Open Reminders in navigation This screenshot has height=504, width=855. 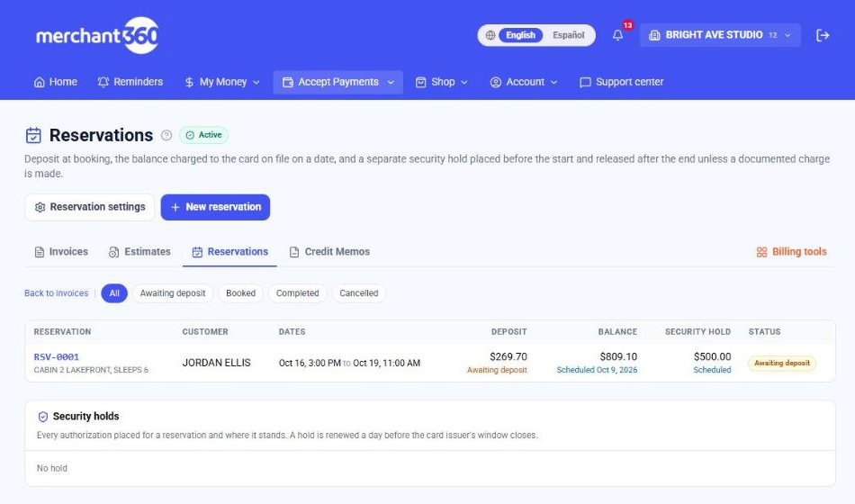point(130,83)
